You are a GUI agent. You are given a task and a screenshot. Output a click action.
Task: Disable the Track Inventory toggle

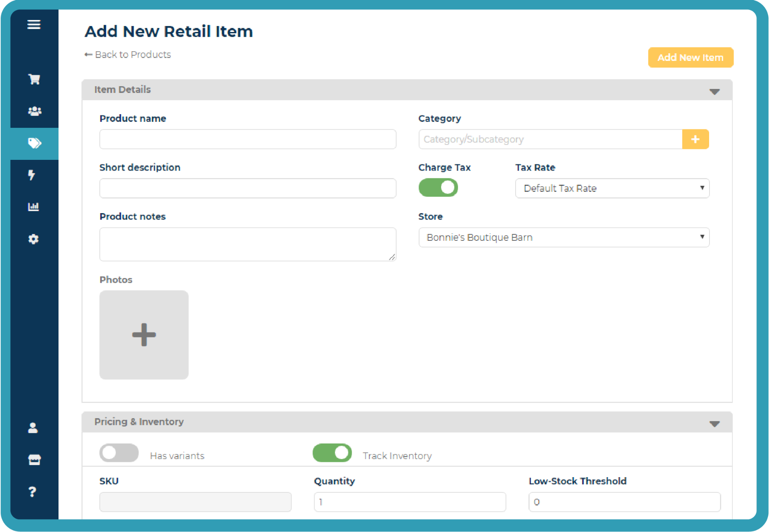click(332, 453)
